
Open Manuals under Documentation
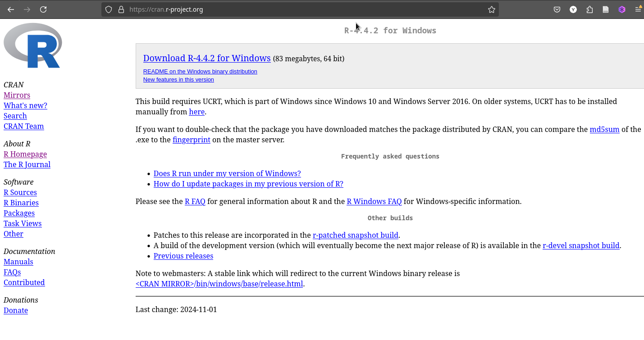[18, 262]
